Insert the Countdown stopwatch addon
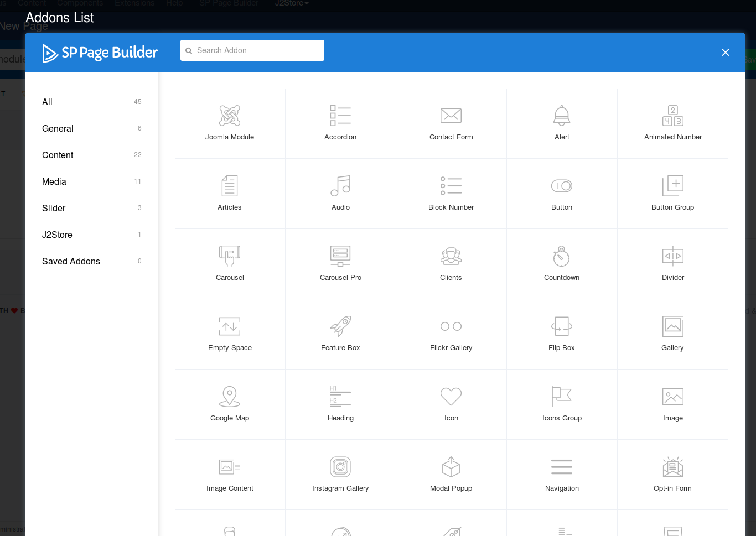This screenshot has width=756, height=536. 562,264
